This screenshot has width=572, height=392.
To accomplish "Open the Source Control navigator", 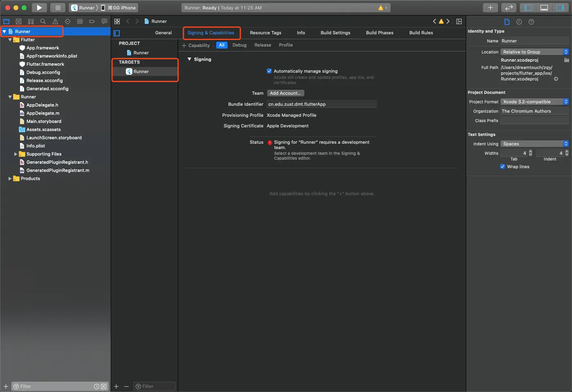I will click(18, 21).
